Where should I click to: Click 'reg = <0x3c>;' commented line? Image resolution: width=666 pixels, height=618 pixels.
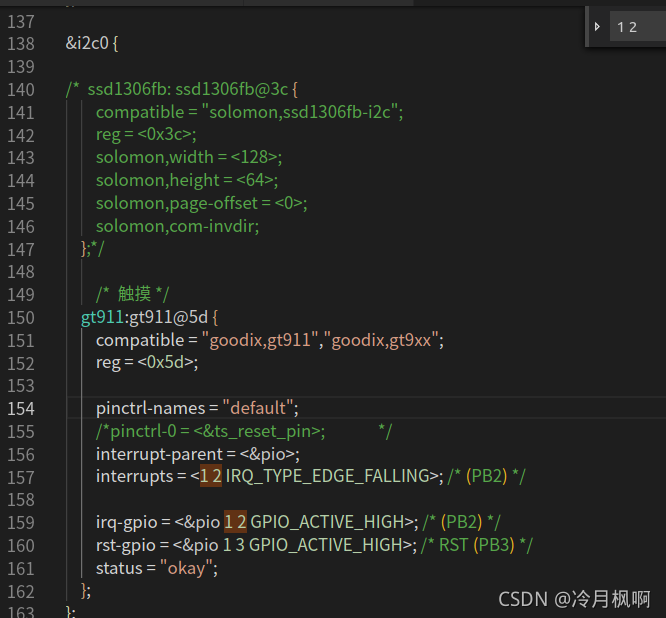[146, 135]
